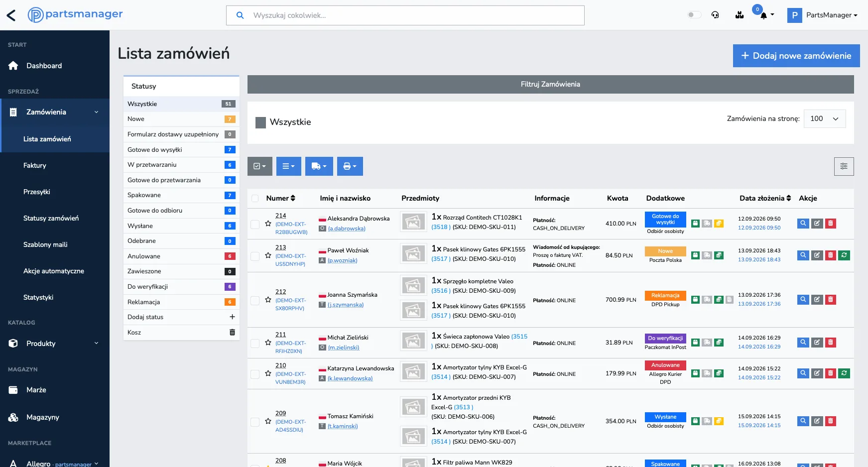Star order 211 as favorite

268,343
